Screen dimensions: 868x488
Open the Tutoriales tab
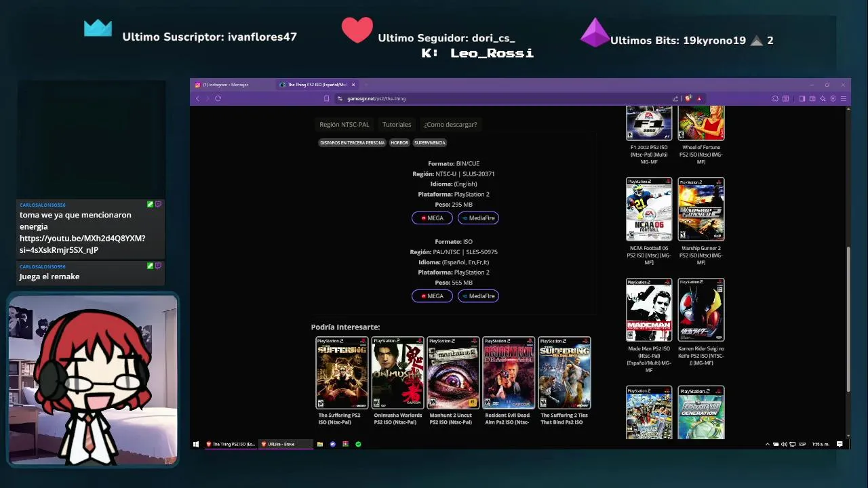(397, 124)
